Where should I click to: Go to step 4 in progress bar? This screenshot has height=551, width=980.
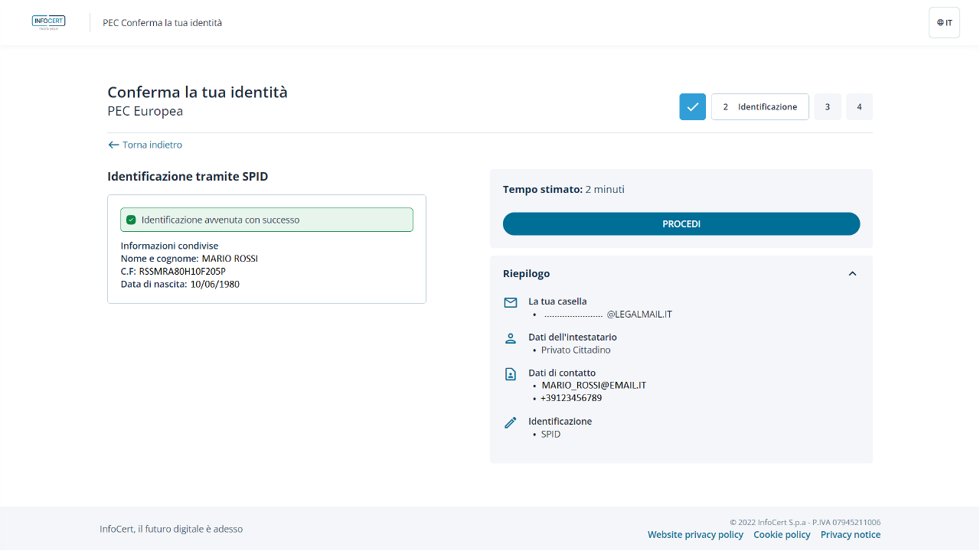tap(859, 107)
